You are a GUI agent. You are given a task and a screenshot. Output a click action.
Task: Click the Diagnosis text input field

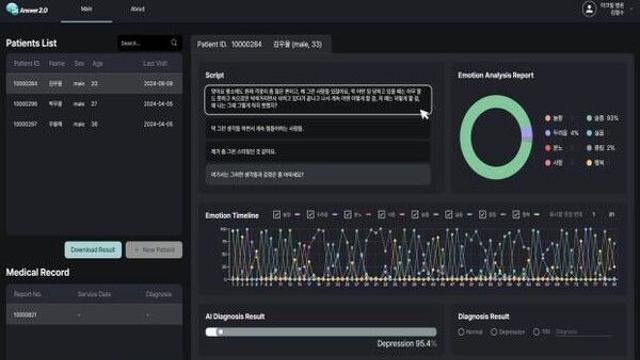click(x=584, y=332)
